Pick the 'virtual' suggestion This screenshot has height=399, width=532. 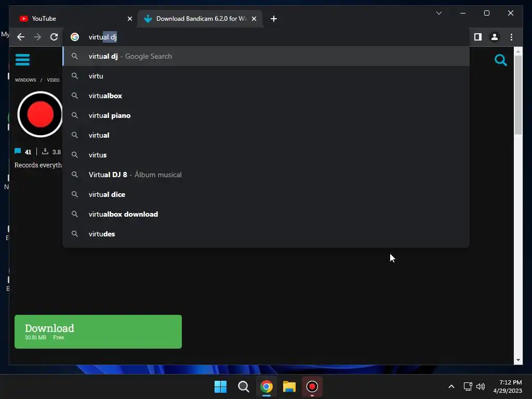point(266,135)
